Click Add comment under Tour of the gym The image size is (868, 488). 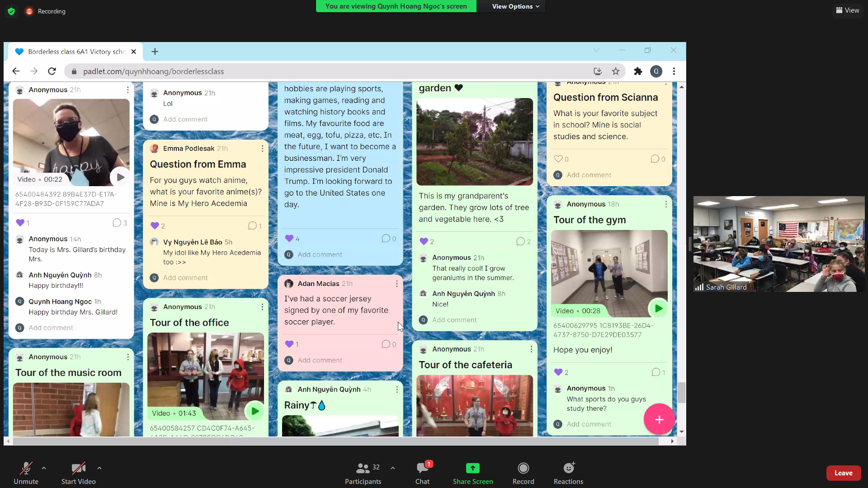point(589,424)
